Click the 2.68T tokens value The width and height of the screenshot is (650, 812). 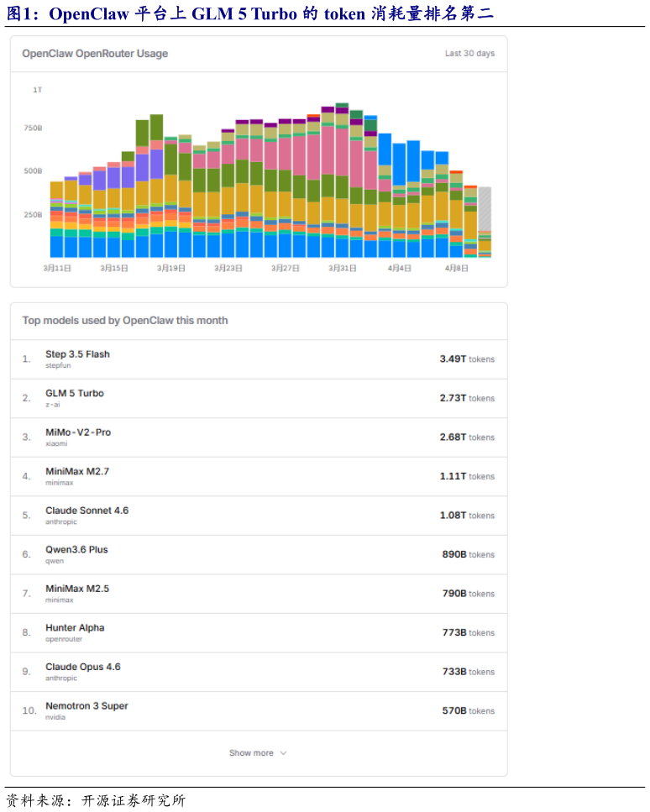(467, 437)
